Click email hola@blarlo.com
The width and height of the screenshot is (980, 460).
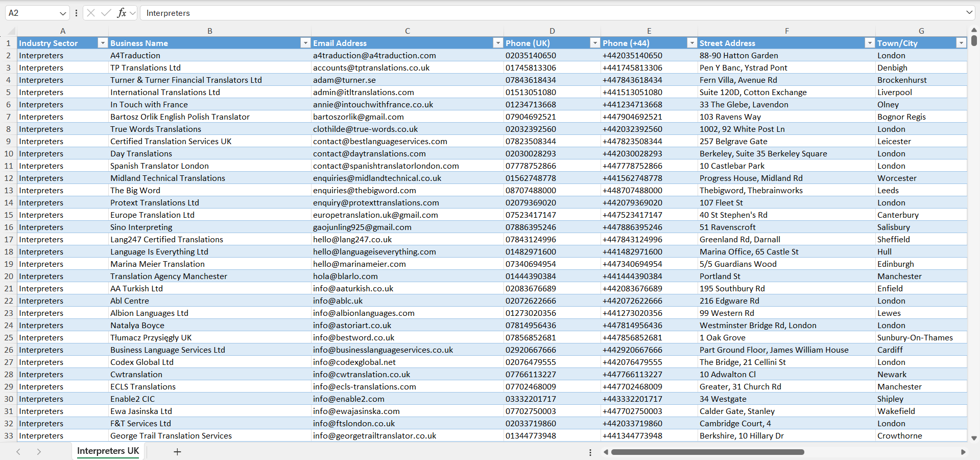(408, 276)
